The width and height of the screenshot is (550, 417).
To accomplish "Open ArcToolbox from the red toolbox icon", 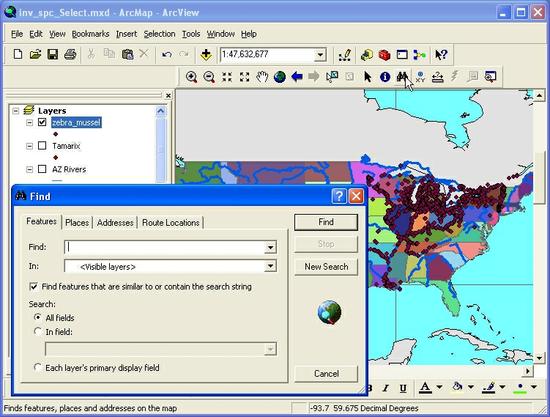I will (384, 55).
